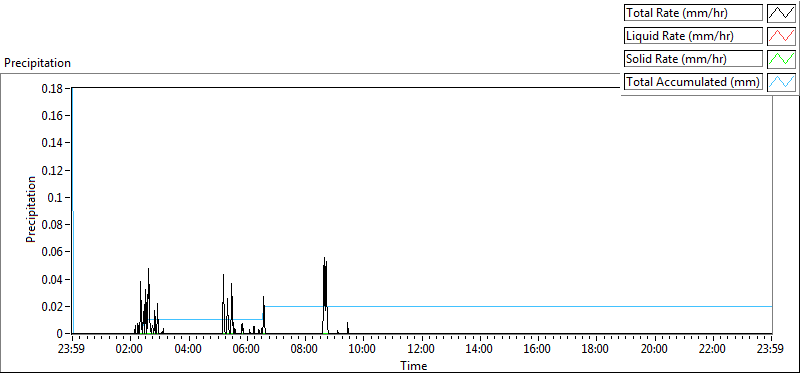This screenshot has height=373, width=800.
Task: Click the vertical Precipitation y-axis title
Action: (x=31, y=209)
